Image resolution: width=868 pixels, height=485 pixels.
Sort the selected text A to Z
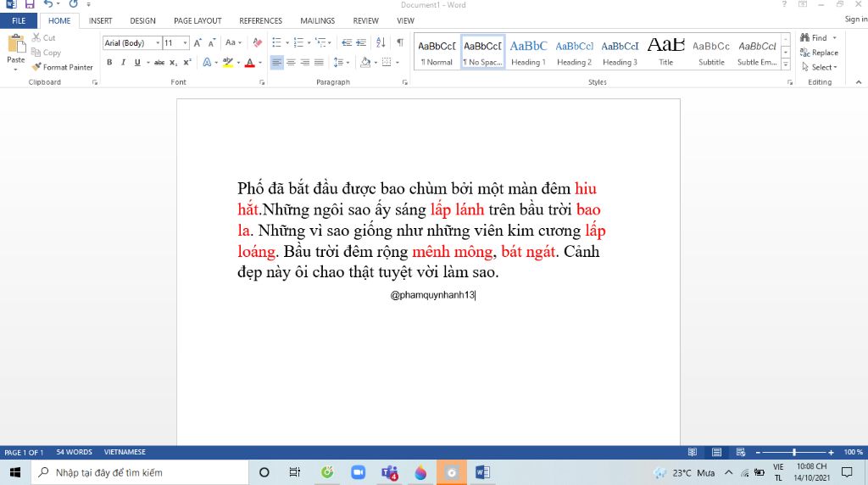(381, 42)
